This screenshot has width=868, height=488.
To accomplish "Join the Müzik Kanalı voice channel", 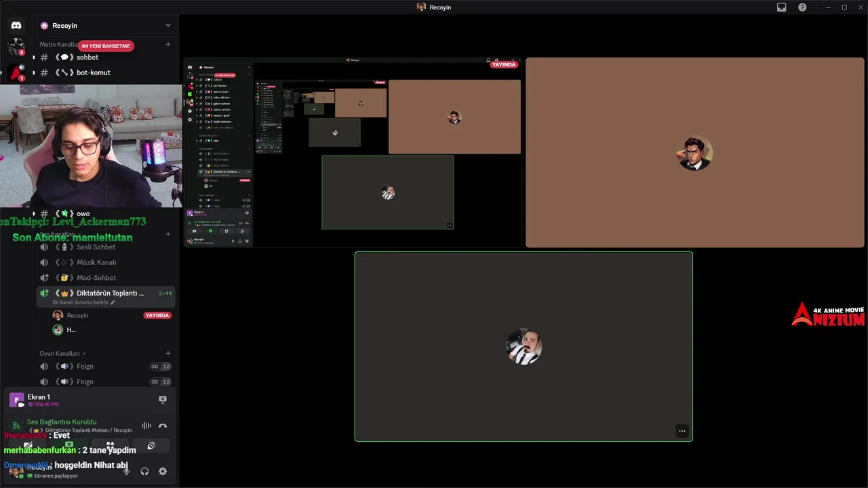I will coord(106,262).
